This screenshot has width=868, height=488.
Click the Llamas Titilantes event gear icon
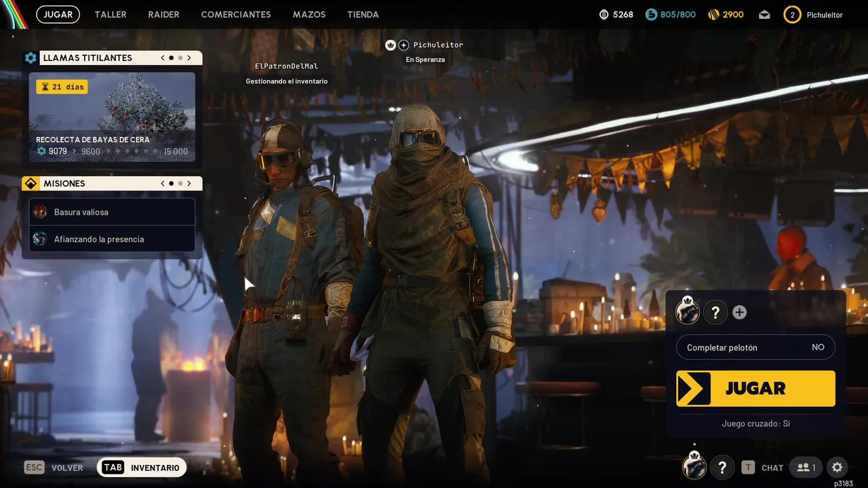click(31, 58)
